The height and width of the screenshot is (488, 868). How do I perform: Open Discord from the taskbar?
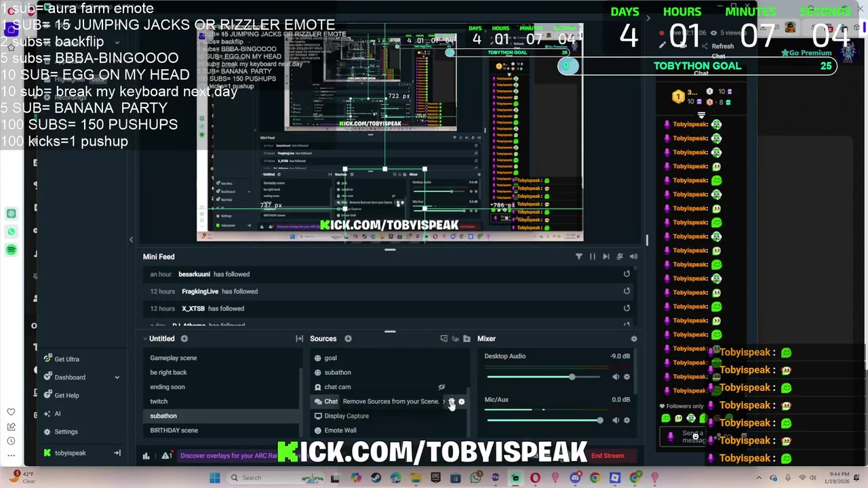point(575,478)
